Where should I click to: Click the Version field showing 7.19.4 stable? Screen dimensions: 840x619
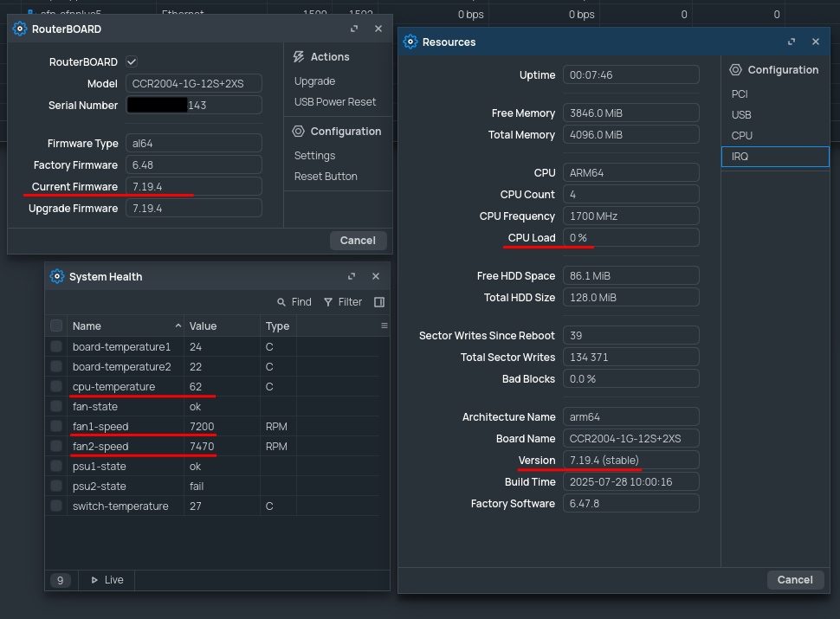coord(630,460)
